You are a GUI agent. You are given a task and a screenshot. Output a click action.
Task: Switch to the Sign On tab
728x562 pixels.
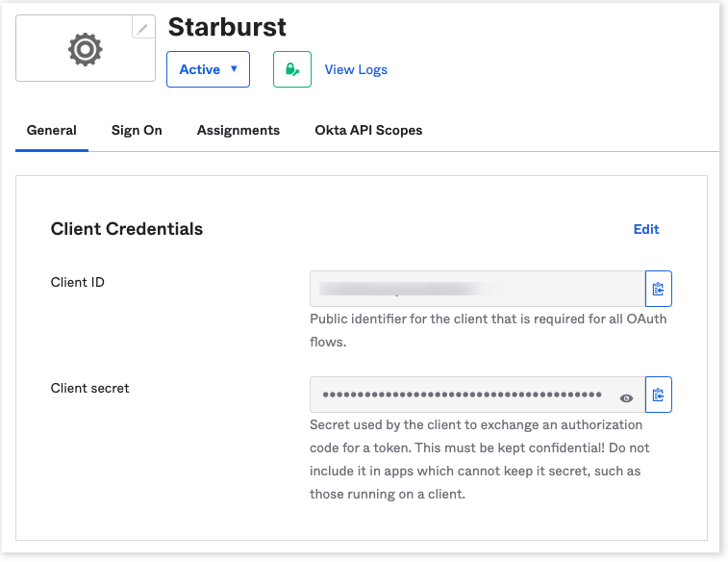coord(137,130)
